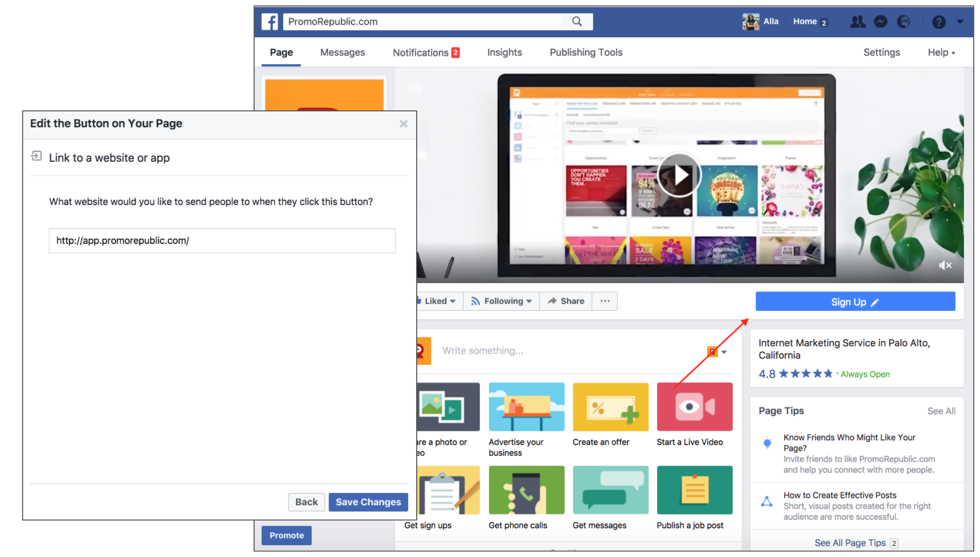980x557 pixels.
Task: Click the Share arrow button
Action: coord(566,301)
